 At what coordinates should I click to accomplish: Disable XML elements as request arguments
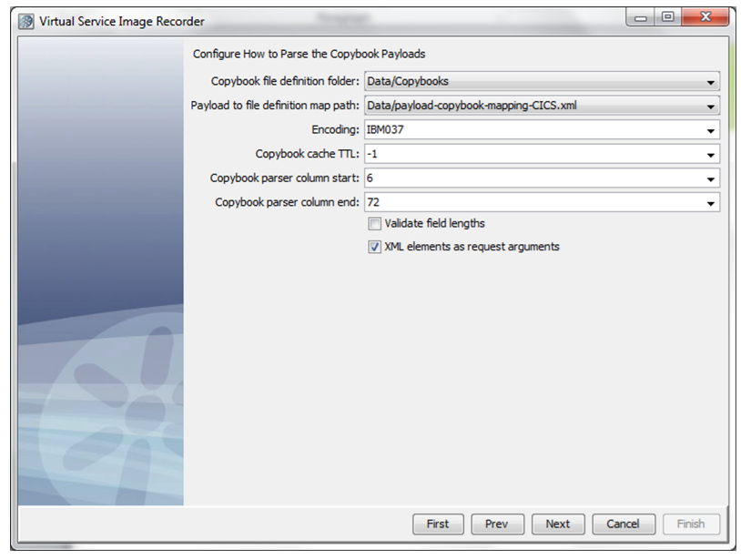[374, 246]
